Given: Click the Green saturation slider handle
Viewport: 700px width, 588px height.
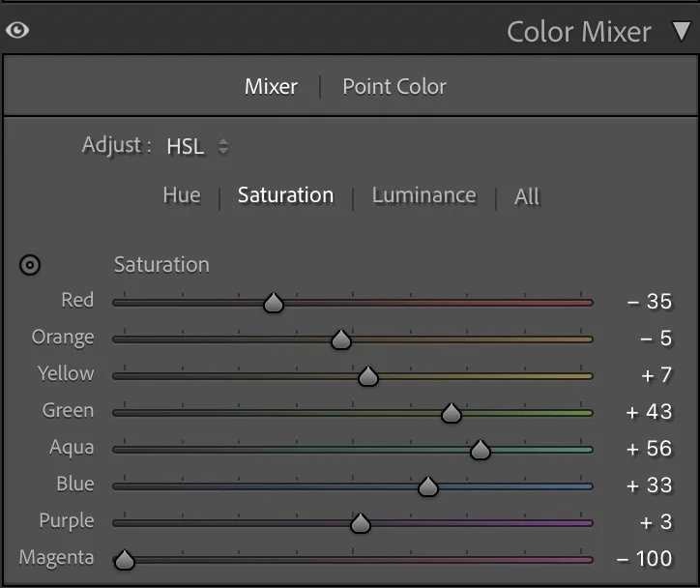Looking at the screenshot, I should pyautogui.click(x=452, y=413).
